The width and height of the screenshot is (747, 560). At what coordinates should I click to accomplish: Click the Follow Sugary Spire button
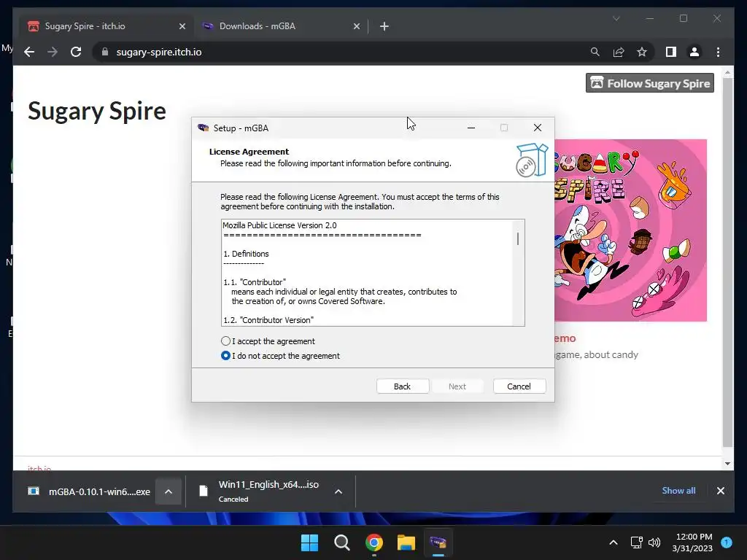pyautogui.click(x=650, y=83)
